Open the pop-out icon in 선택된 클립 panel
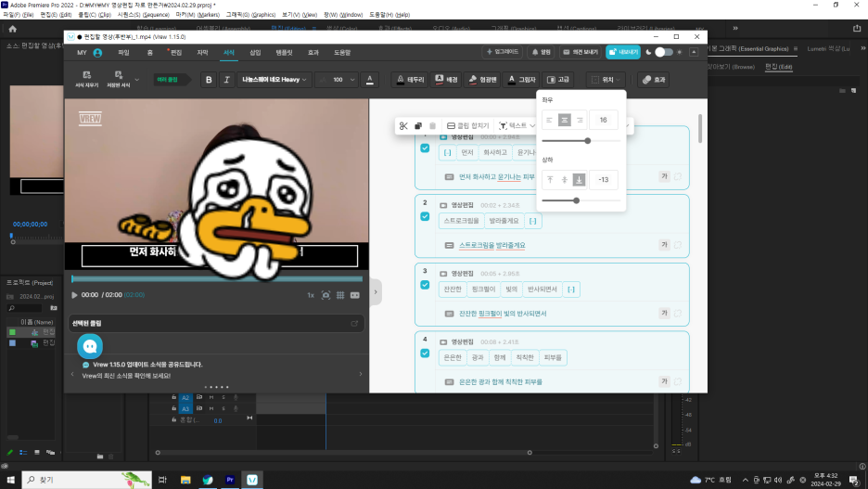This screenshot has height=489, width=868. click(354, 324)
